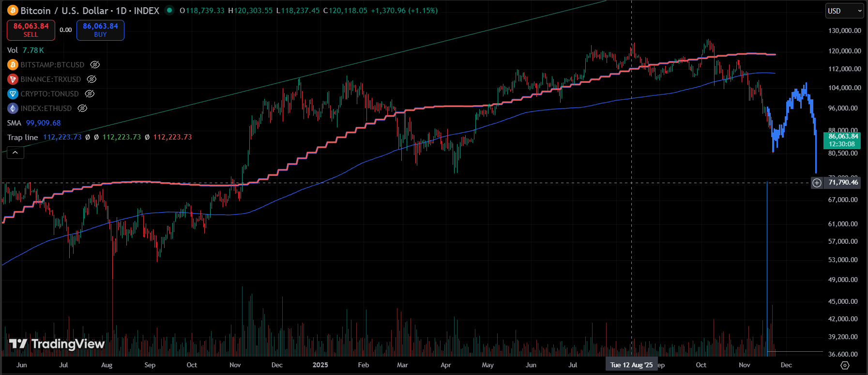Open TradingView logo link

(57, 344)
